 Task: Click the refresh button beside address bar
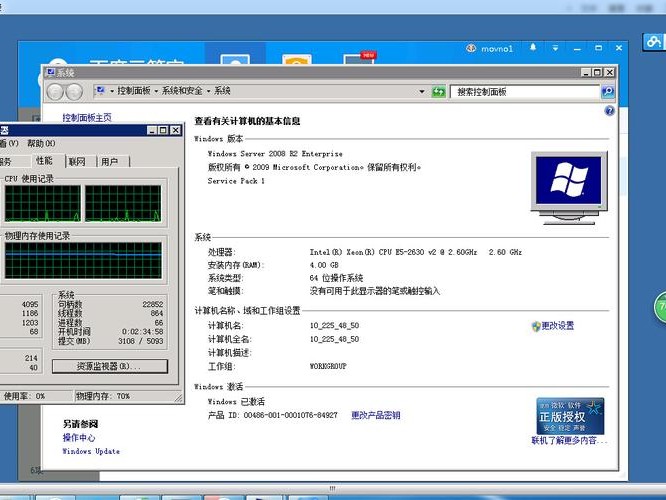click(438, 91)
